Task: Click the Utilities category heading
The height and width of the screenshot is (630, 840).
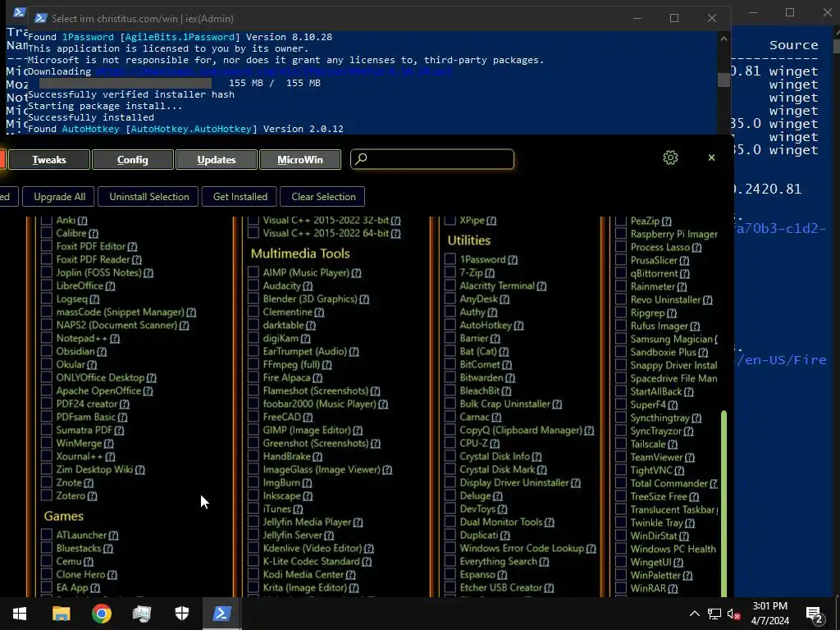Action: tap(468, 240)
